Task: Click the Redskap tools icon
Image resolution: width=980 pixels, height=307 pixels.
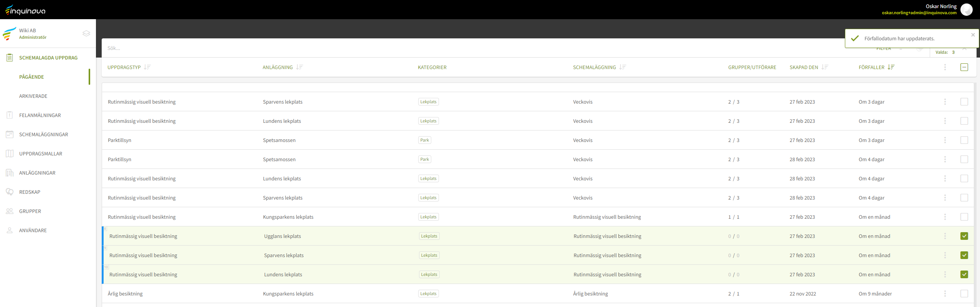Action: (10, 192)
